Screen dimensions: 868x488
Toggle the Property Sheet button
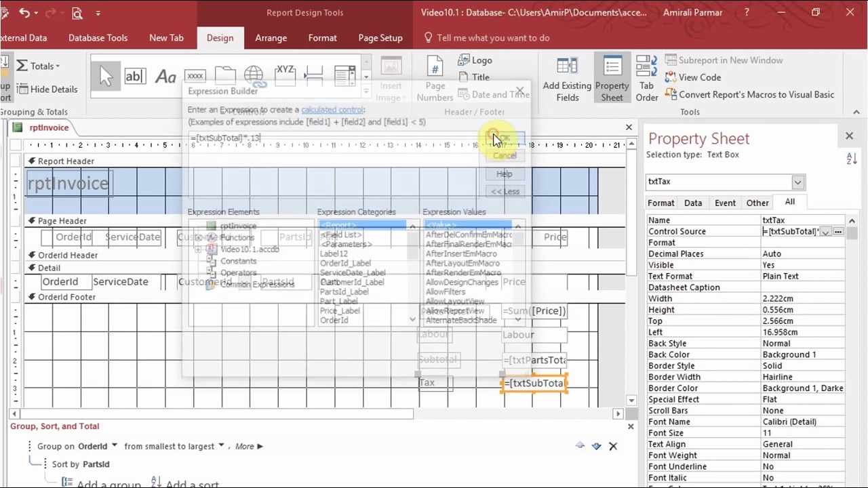tap(612, 79)
